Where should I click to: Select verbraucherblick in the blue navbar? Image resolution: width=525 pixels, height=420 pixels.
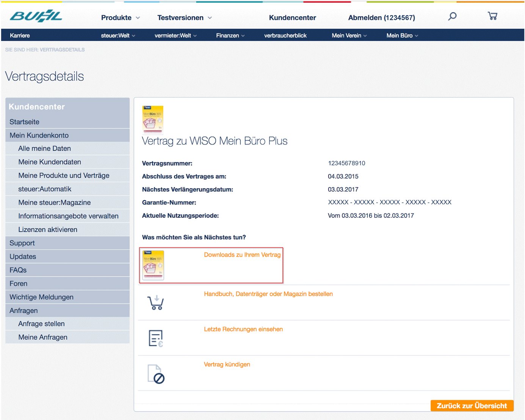(x=285, y=36)
